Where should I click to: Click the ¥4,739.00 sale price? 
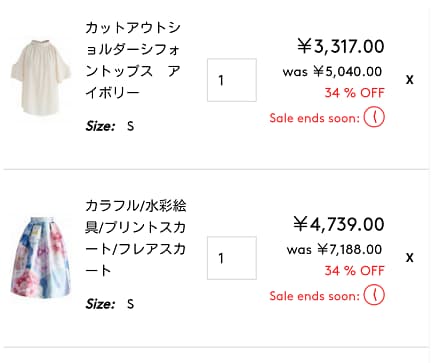tap(339, 224)
